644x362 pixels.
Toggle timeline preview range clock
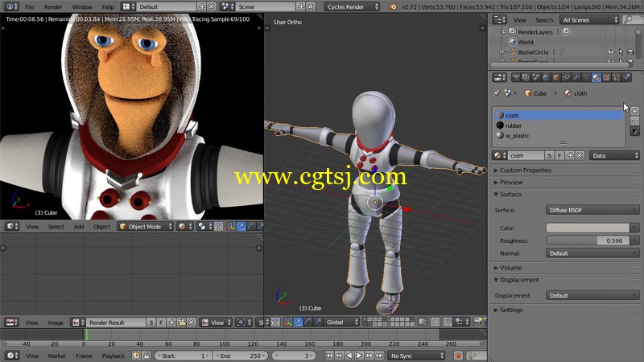coord(136,356)
